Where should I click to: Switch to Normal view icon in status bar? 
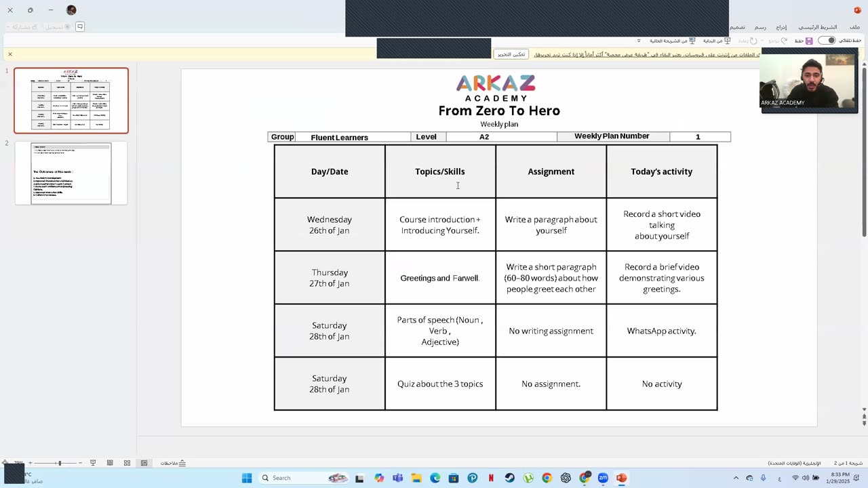point(144,463)
